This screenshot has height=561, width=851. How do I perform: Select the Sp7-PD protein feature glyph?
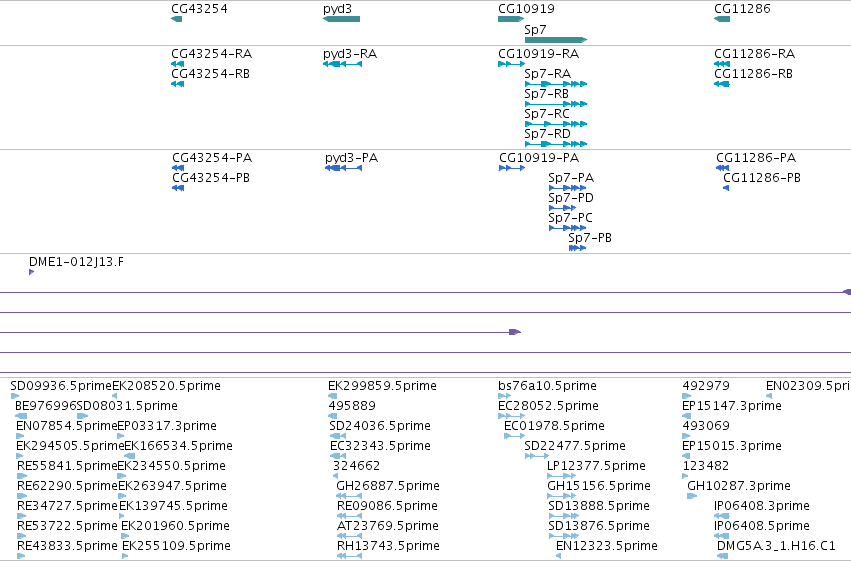(x=562, y=208)
